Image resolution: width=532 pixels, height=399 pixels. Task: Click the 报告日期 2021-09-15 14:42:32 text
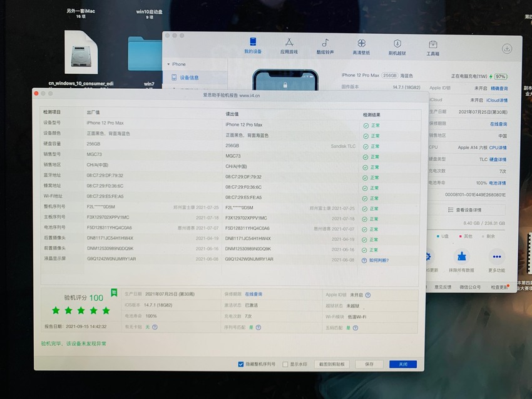[x=75, y=327]
